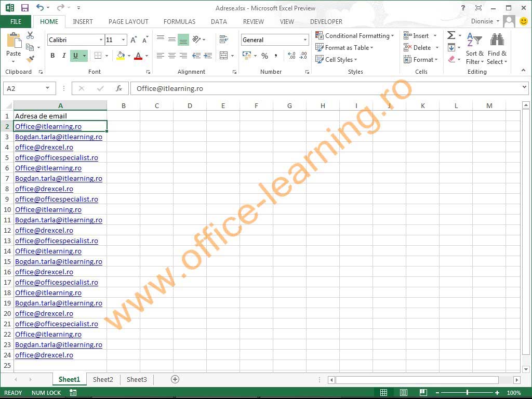Switch to Sheet2 worksheet tab
The image size is (532, 399).
point(103,379)
